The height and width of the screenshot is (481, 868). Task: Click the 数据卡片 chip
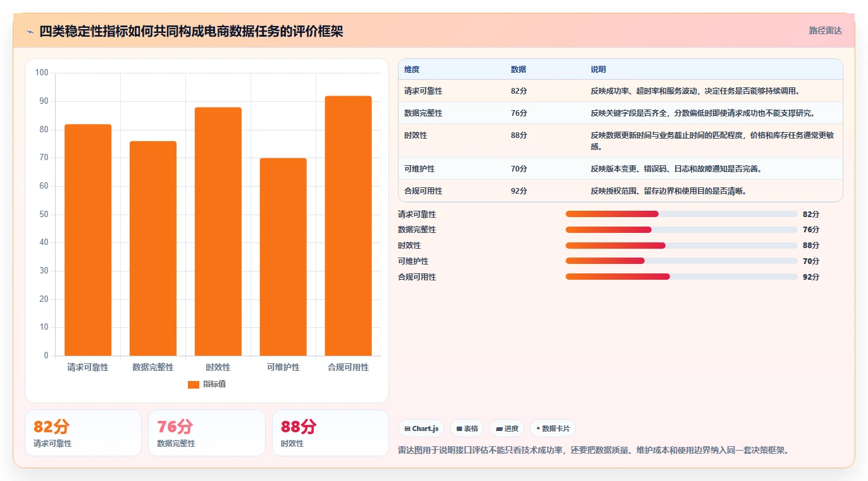click(553, 428)
